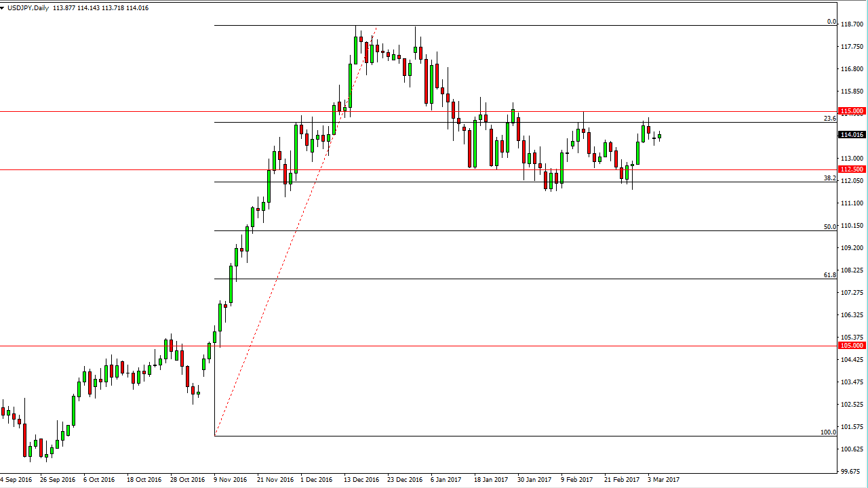This screenshot has height=488, width=868.
Task: Click the 101.575 price axis label
Action: [851, 427]
